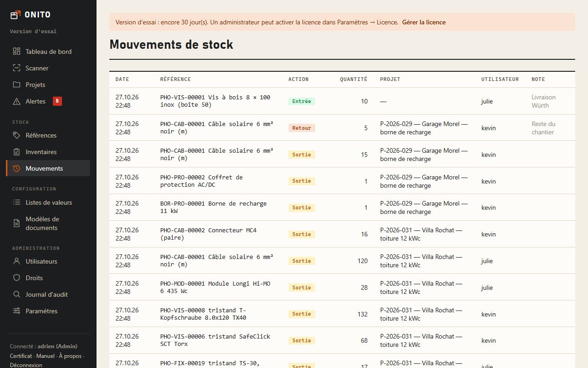Go to Tableau de bord menu item

click(x=48, y=52)
